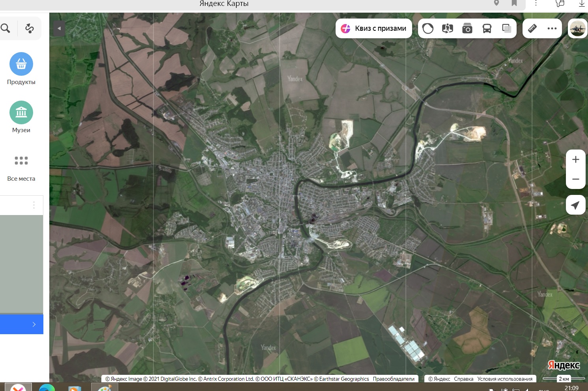Toggle the traffic layer circle icon

click(428, 28)
